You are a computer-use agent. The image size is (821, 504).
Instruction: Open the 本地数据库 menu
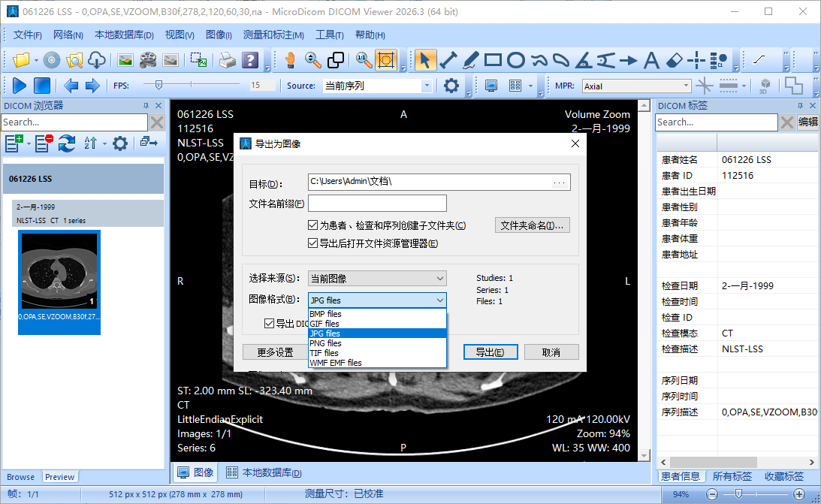(124, 35)
